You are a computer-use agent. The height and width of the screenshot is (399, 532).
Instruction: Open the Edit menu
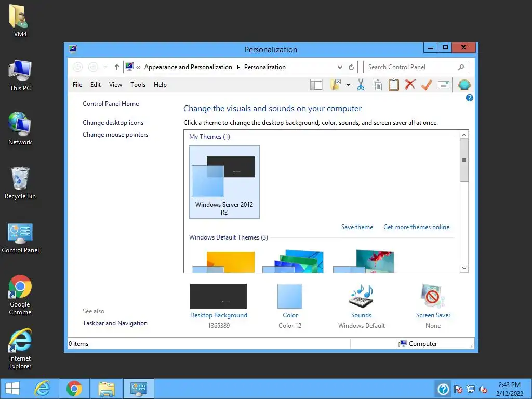click(96, 85)
